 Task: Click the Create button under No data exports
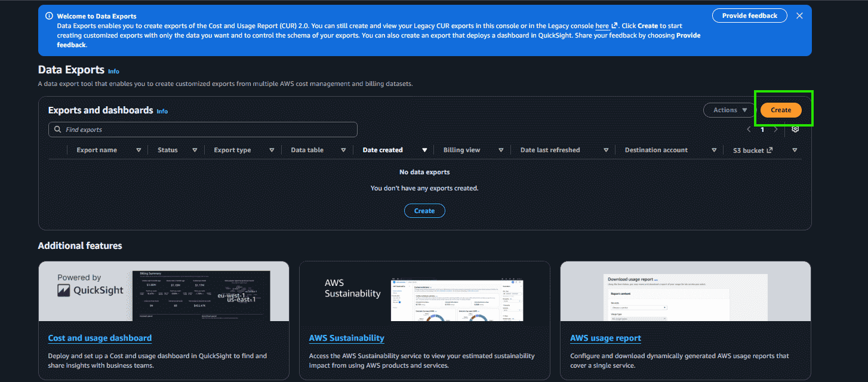point(424,211)
